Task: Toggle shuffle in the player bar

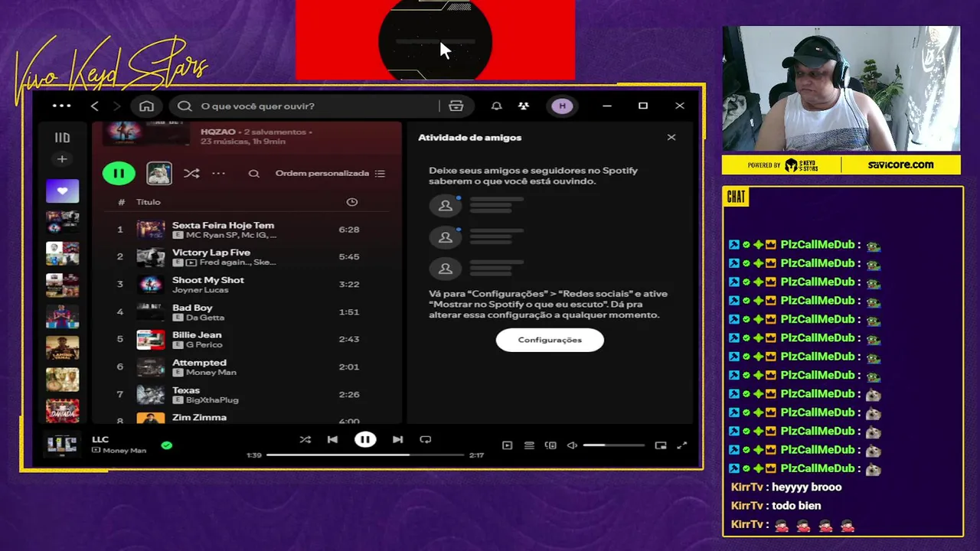Action: 305,439
